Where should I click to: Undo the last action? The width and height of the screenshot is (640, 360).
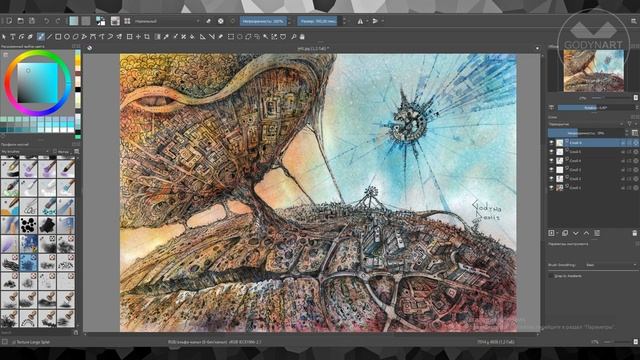47,21
